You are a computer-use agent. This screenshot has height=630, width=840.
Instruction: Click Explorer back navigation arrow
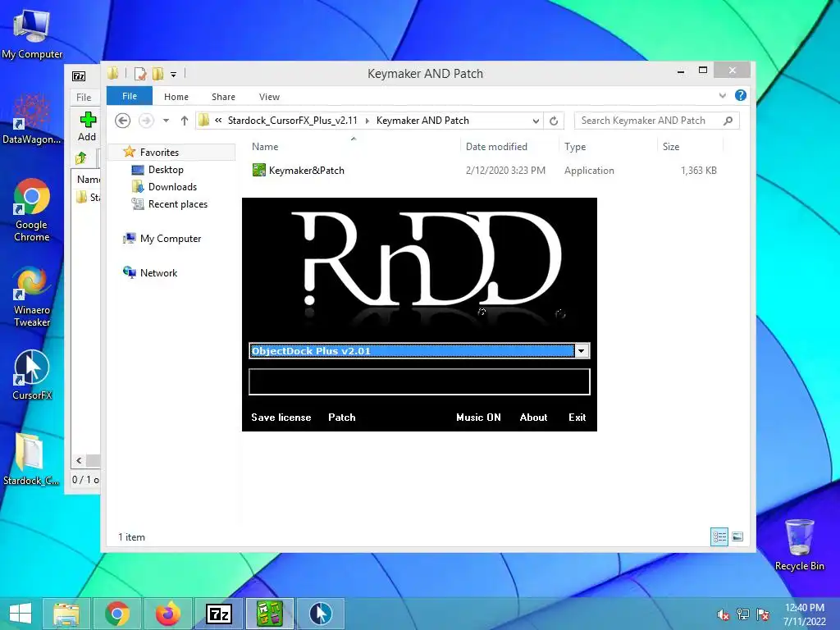click(x=123, y=121)
